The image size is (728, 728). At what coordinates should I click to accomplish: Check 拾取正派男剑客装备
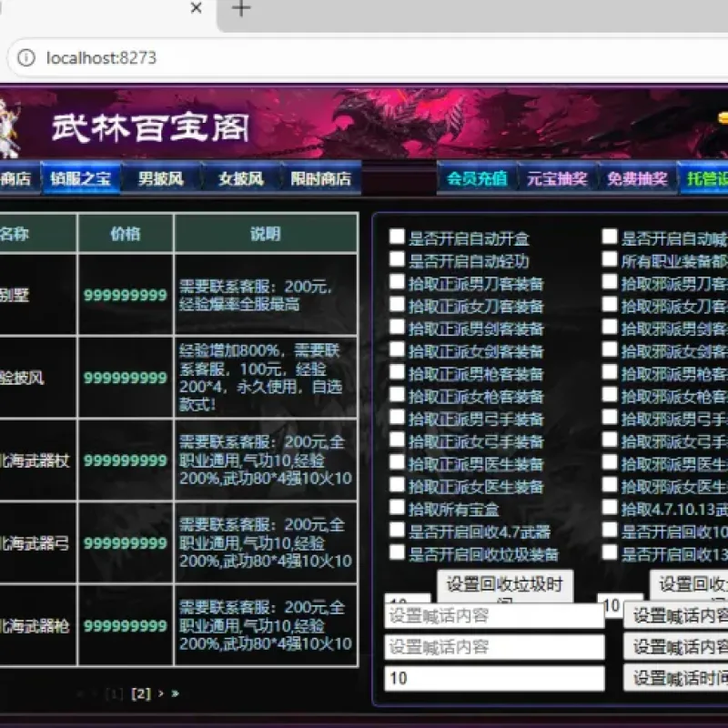click(397, 327)
